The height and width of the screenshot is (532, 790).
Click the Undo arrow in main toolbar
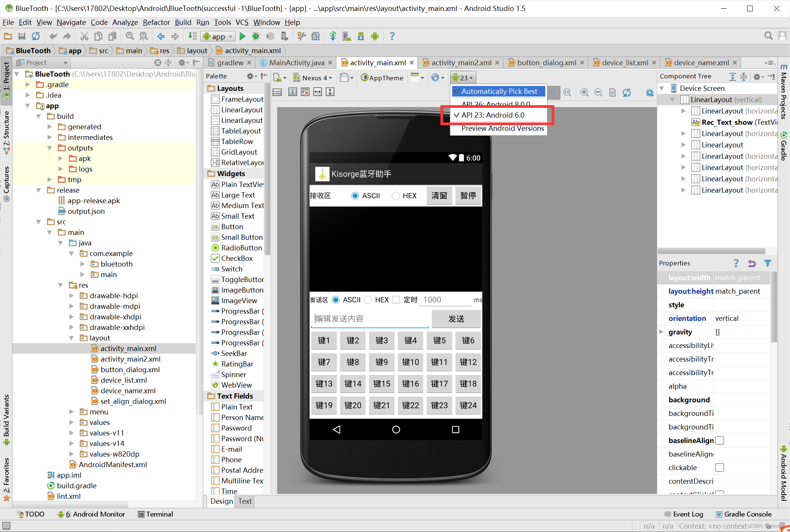coord(53,36)
